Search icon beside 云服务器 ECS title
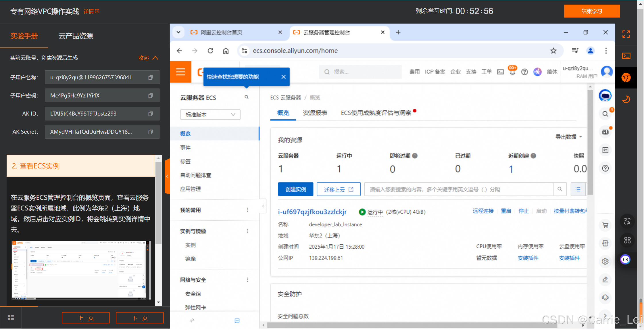This screenshot has height=330, width=644. [246, 97]
